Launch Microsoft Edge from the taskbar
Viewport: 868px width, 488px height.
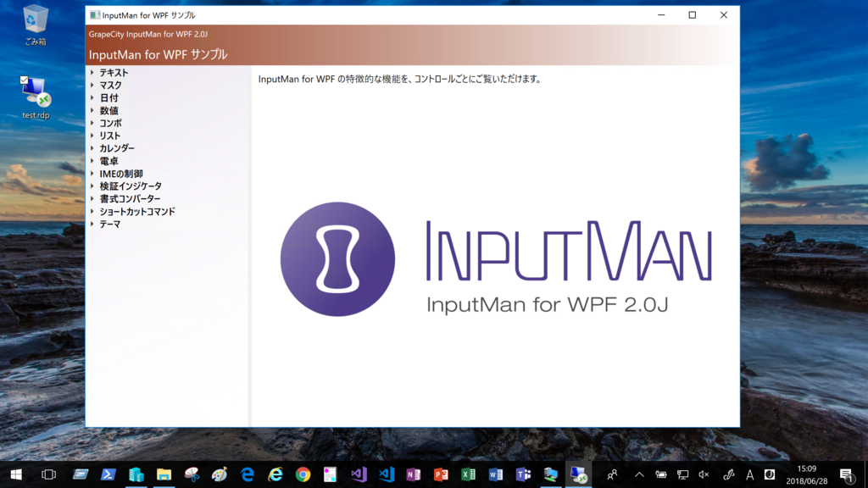(248, 474)
